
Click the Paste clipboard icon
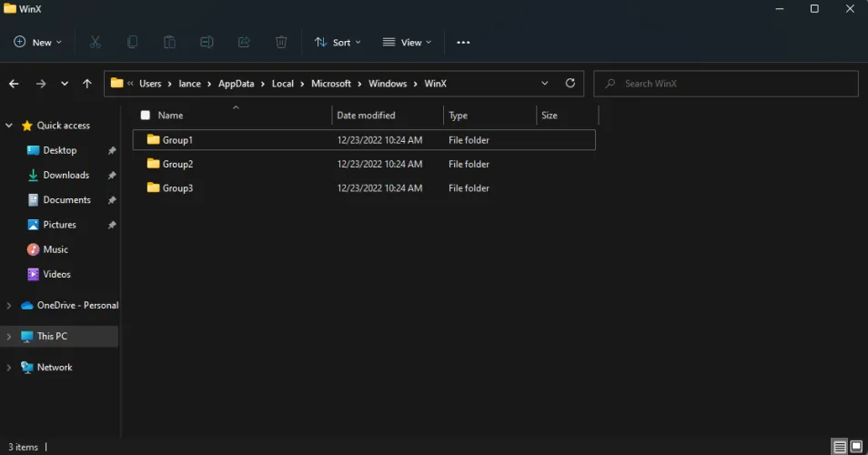(169, 43)
